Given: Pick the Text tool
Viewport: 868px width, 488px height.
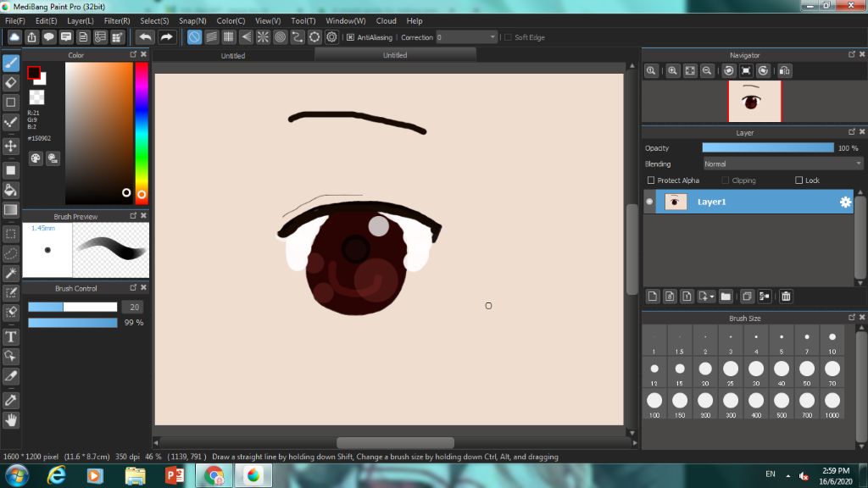Looking at the screenshot, I should pos(10,336).
